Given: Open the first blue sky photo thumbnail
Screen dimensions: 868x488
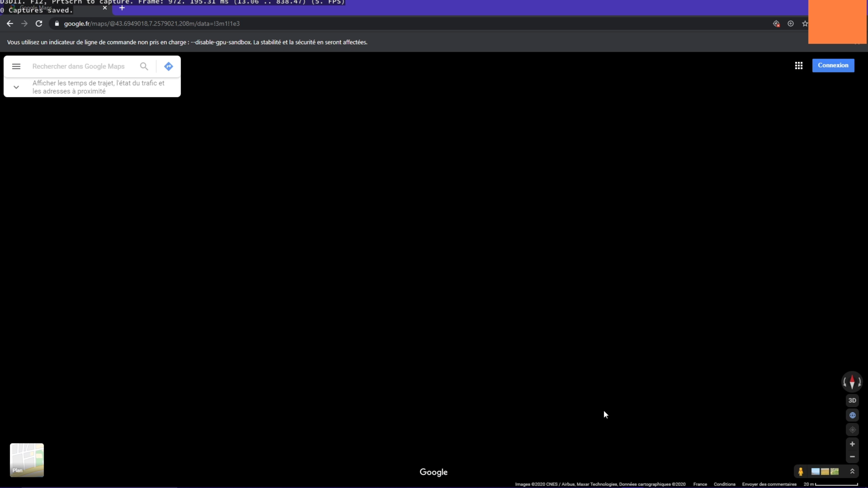Looking at the screenshot, I should (815, 472).
